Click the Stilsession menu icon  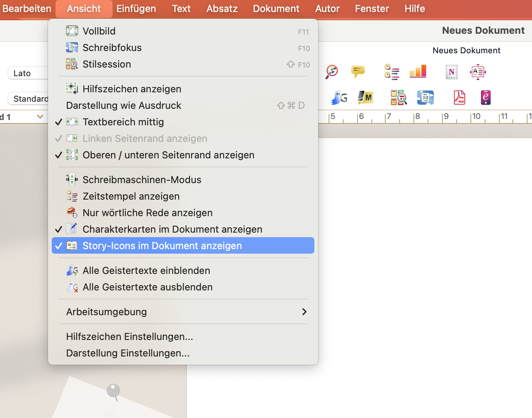click(x=72, y=64)
